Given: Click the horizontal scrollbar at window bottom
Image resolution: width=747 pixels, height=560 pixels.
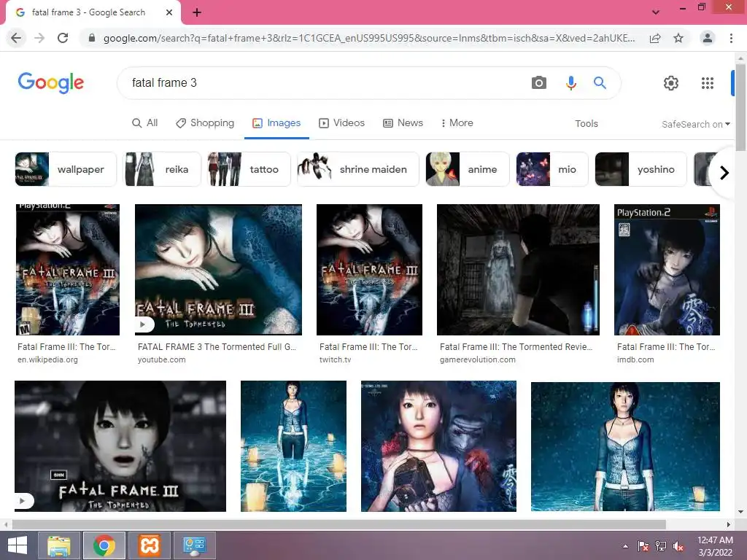Looking at the screenshot, I should click(x=338, y=524).
